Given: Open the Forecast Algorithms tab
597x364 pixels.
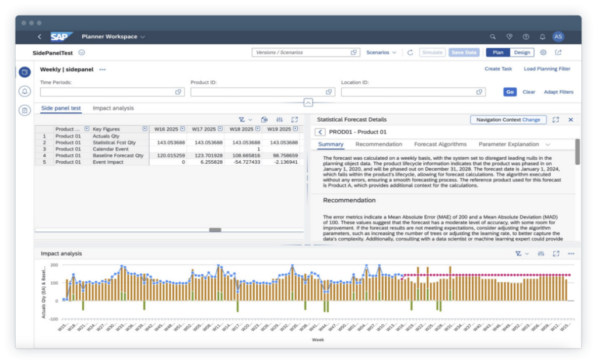Looking at the screenshot, I should [x=440, y=144].
